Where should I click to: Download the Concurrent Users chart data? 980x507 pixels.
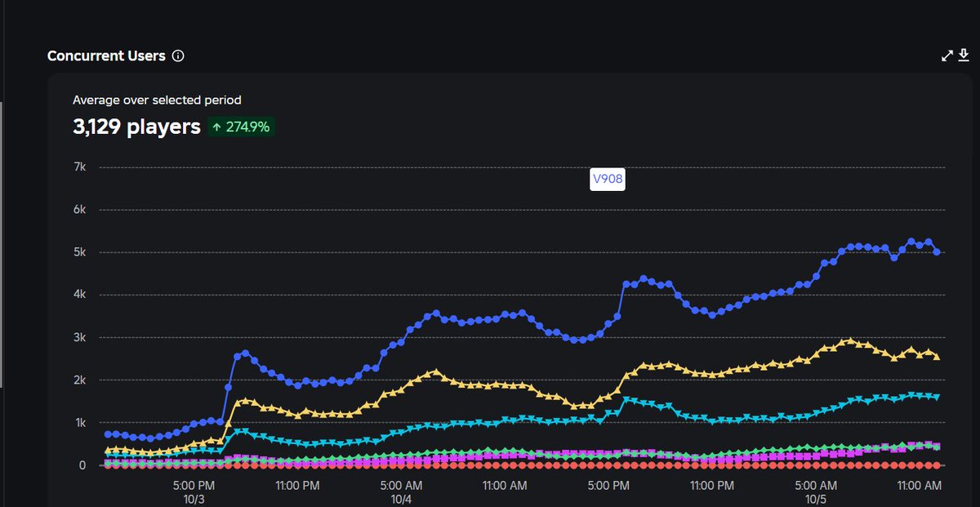click(963, 56)
